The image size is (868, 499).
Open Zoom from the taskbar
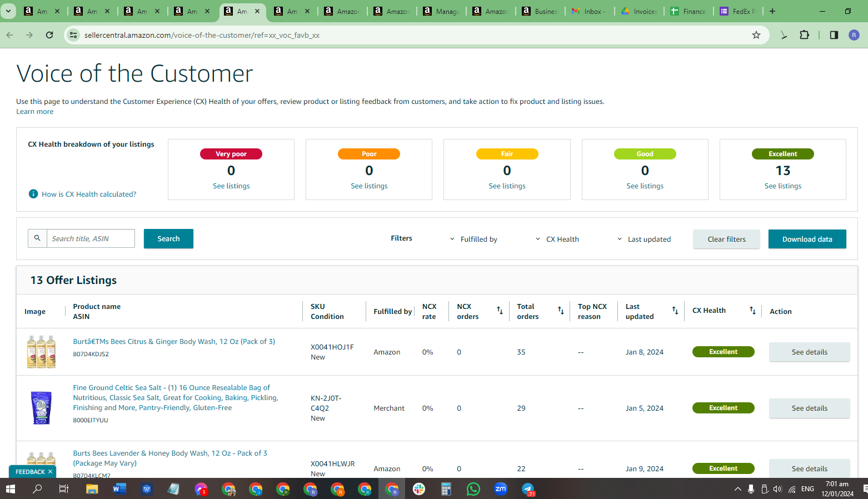point(501,489)
